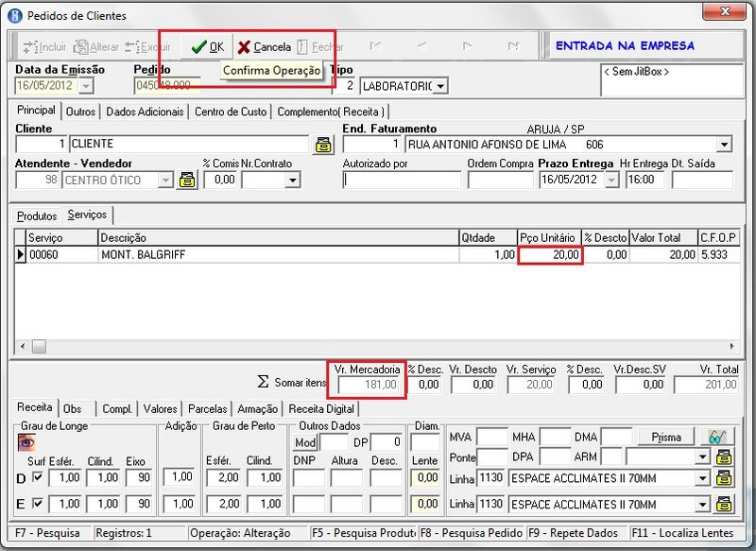The height and width of the screenshot is (551, 756).
Task: Click the Autorizado por input field
Action: coord(401,180)
